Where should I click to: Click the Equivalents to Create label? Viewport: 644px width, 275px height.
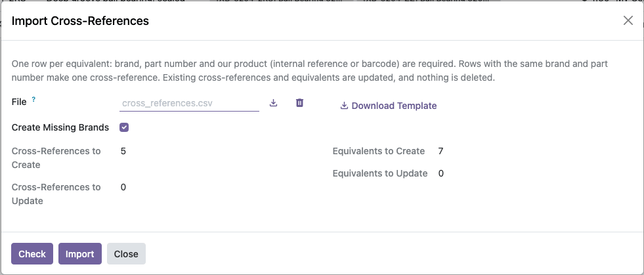coord(379,151)
